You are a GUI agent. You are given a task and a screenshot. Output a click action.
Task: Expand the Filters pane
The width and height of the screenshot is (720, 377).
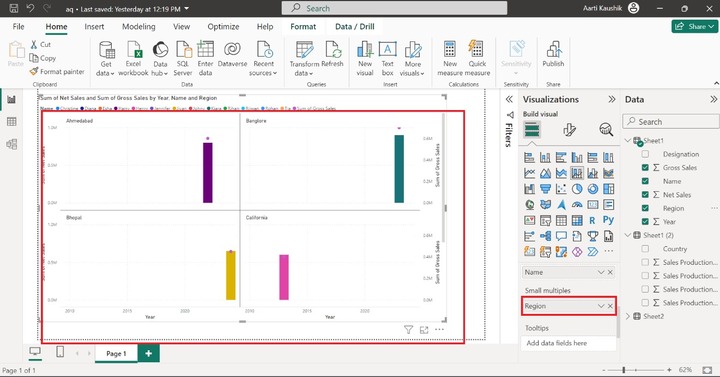coord(509,99)
